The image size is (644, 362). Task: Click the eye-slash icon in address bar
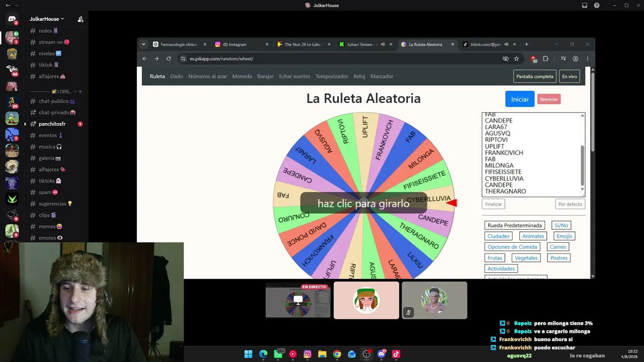coord(506,59)
